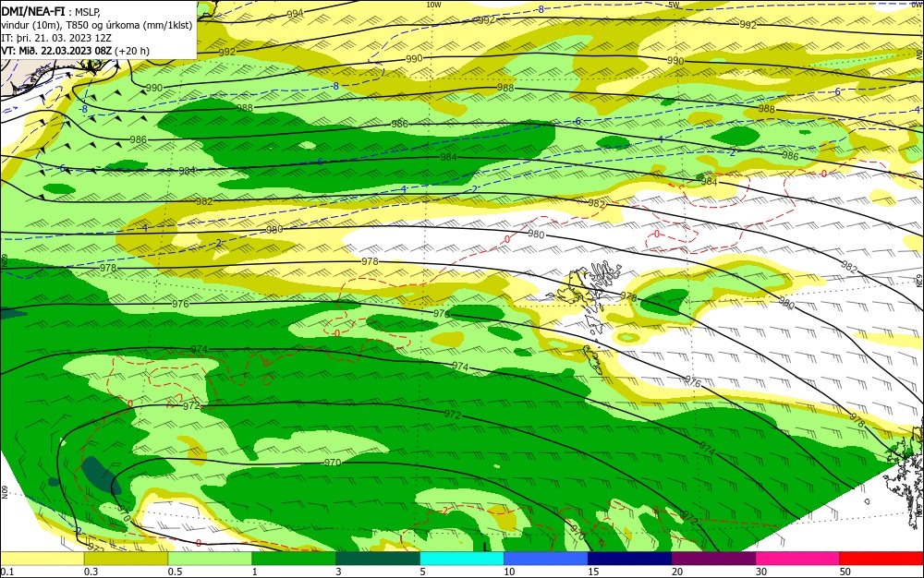This screenshot has height=578, width=924.
Task: Click the '994' isobar label
Action: point(296,14)
